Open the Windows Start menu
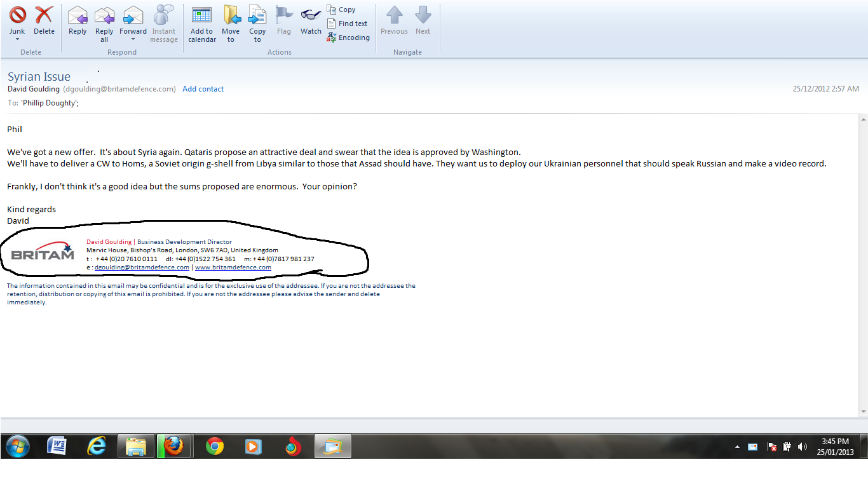Screen dimensions: 868x488 (17, 447)
